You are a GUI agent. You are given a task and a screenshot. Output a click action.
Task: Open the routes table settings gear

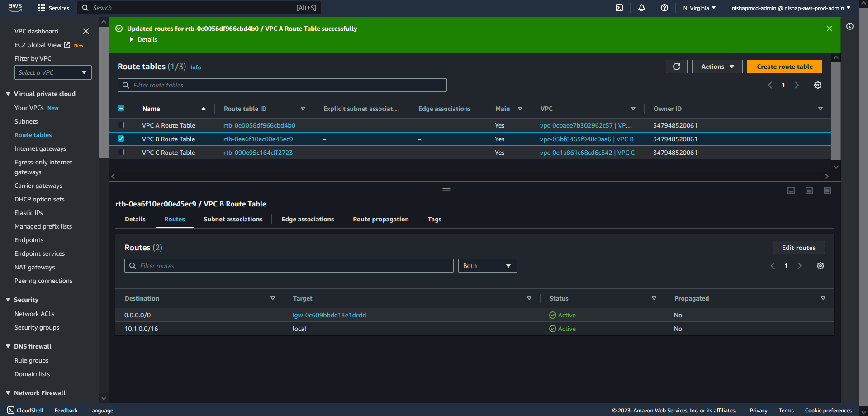pyautogui.click(x=820, y=266)
